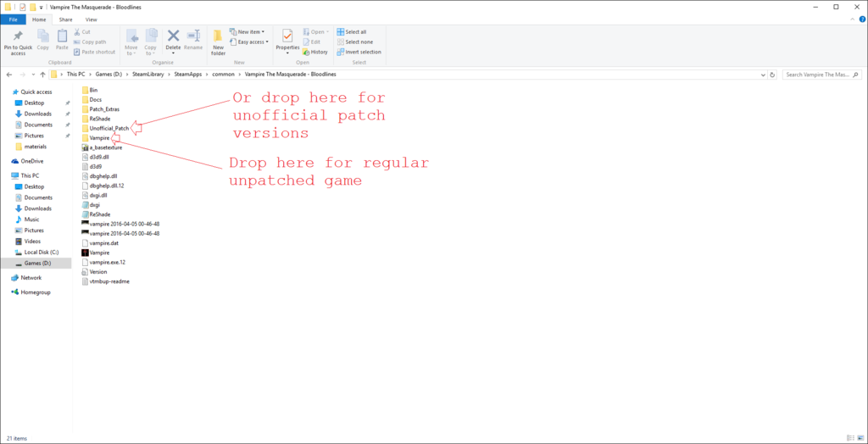Switch to the Share tab
This screenshot has height=444, width=868.
pos(65,19)
